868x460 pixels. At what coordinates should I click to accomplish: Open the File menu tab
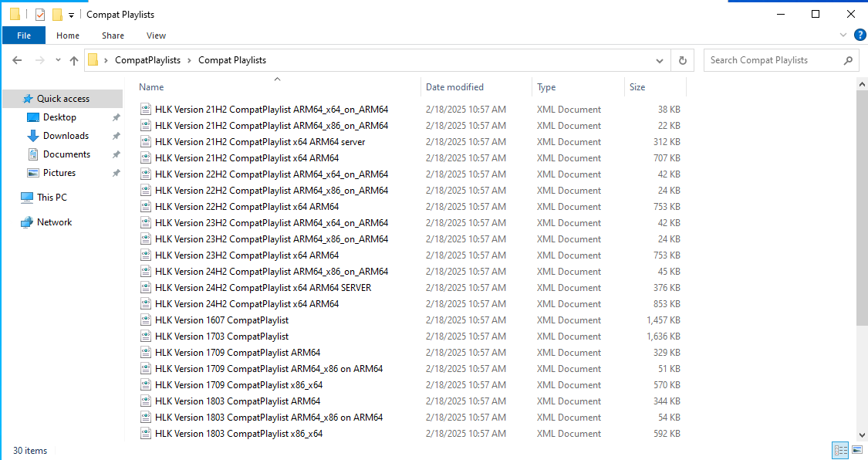(x=24, y=36)
